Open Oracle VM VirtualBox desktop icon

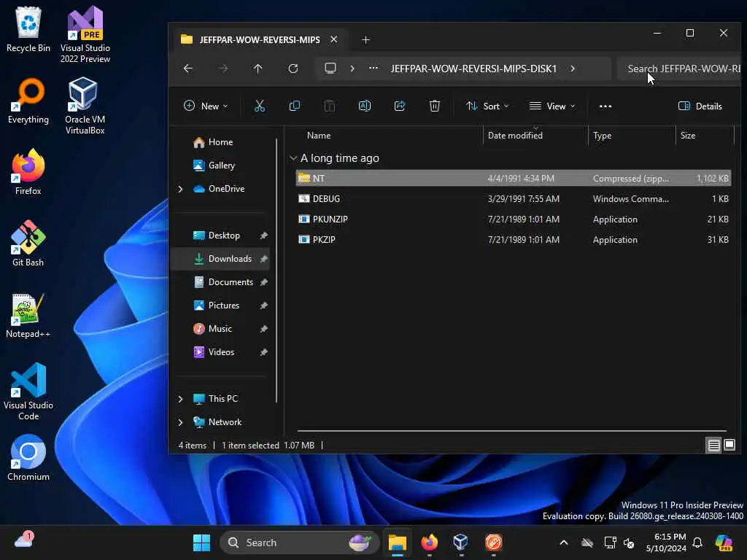85,106
